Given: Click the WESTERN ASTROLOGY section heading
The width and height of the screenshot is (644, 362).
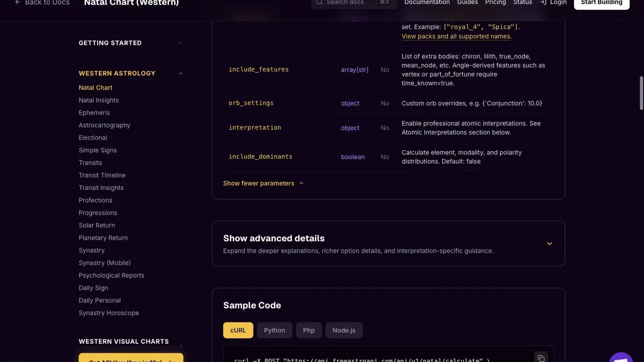Looking at the screenshot, I should (x=117, y=73).
